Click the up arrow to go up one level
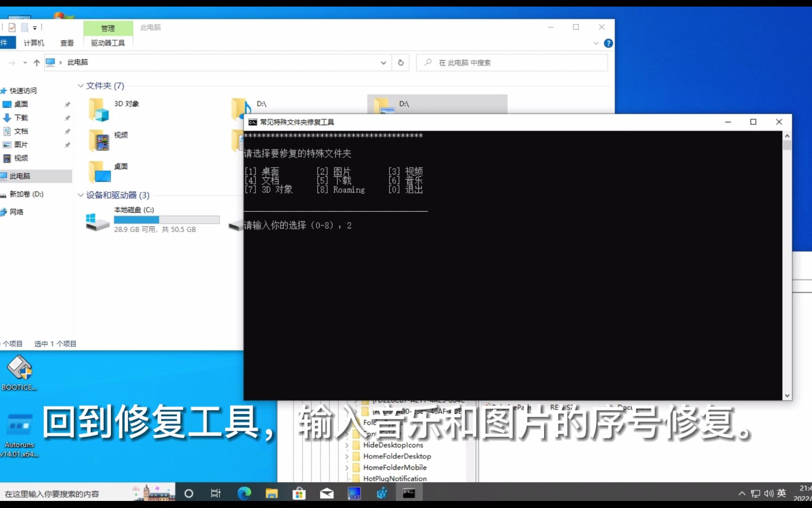Screen dimensions: 812x508 pos(37,63)
